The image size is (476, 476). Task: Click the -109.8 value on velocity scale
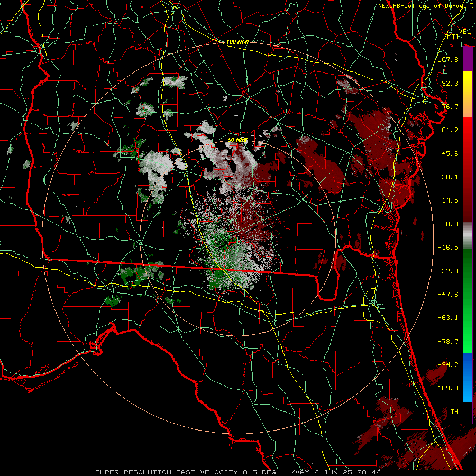point(446,388)
